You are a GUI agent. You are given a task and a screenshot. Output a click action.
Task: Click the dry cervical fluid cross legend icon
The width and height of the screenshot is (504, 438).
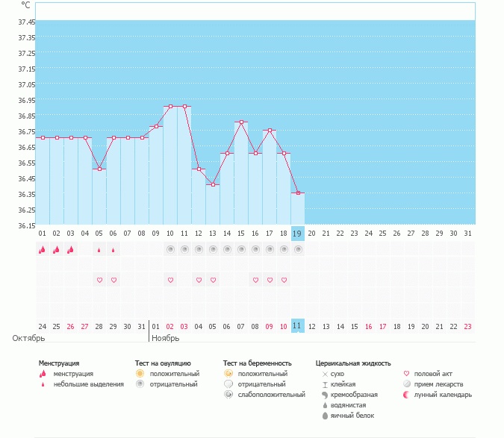pos(325,373)
